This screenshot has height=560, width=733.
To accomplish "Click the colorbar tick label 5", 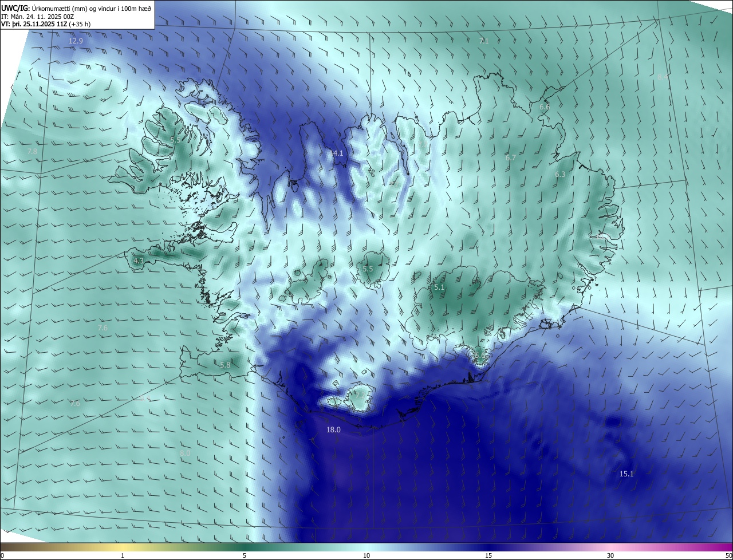I will 245,555.
